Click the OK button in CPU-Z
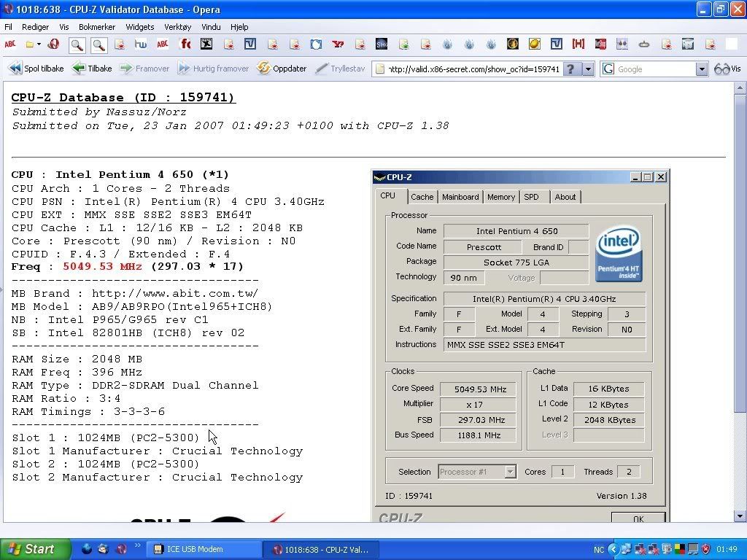The image size is (747, 560). click(x=638, y=518)
